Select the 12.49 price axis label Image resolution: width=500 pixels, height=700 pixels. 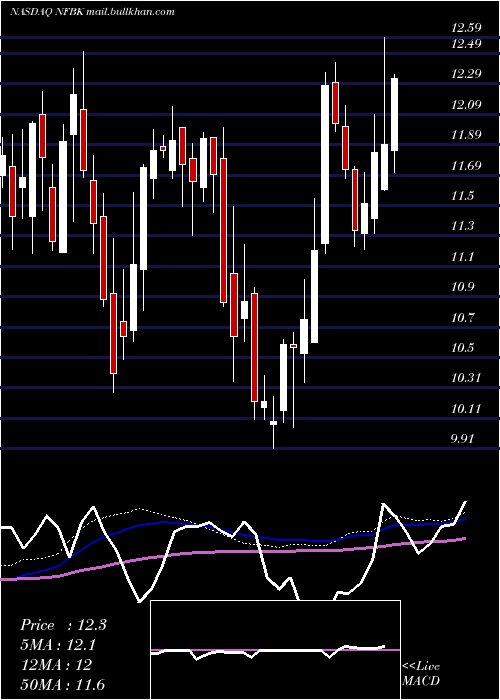point(466,44)
